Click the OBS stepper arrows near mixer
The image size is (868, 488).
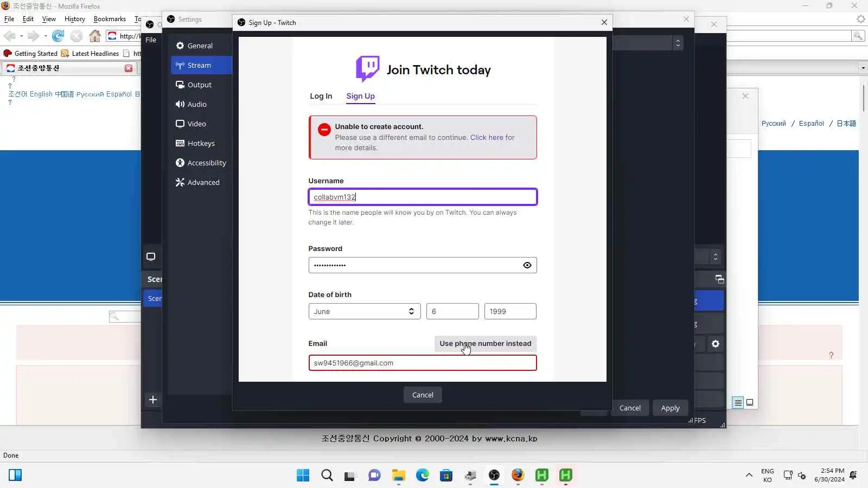coord(716,256)
